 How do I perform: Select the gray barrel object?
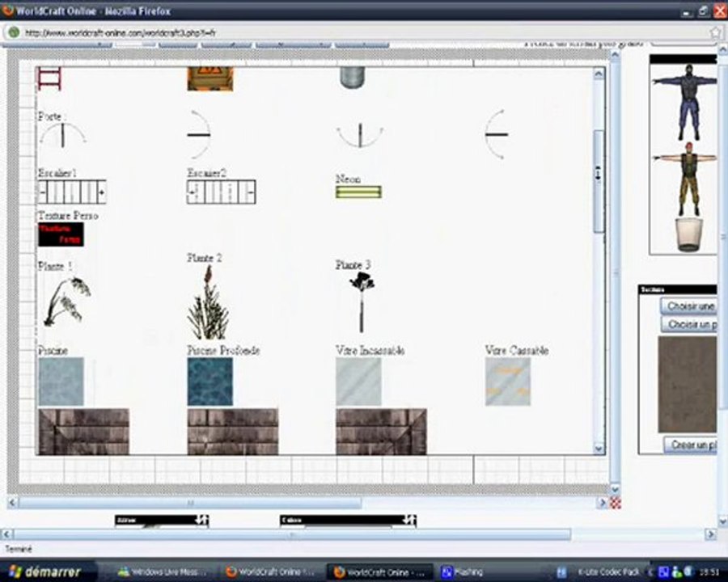pos(353,78)
